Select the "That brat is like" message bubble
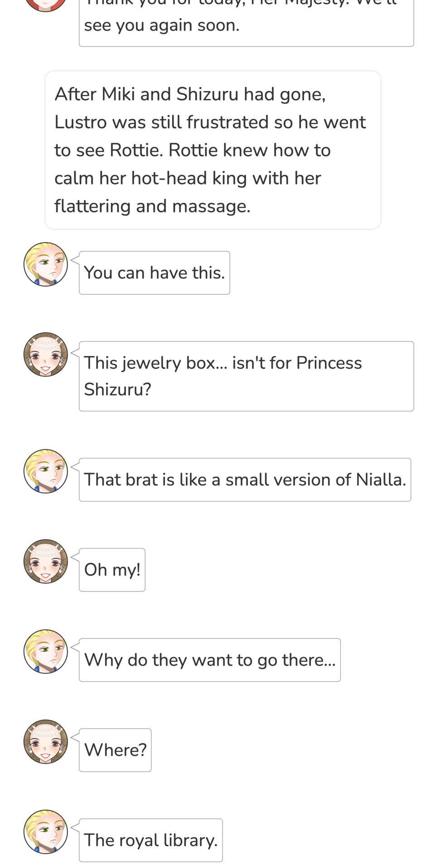This screenshot has height=868, width=426. 245,479
